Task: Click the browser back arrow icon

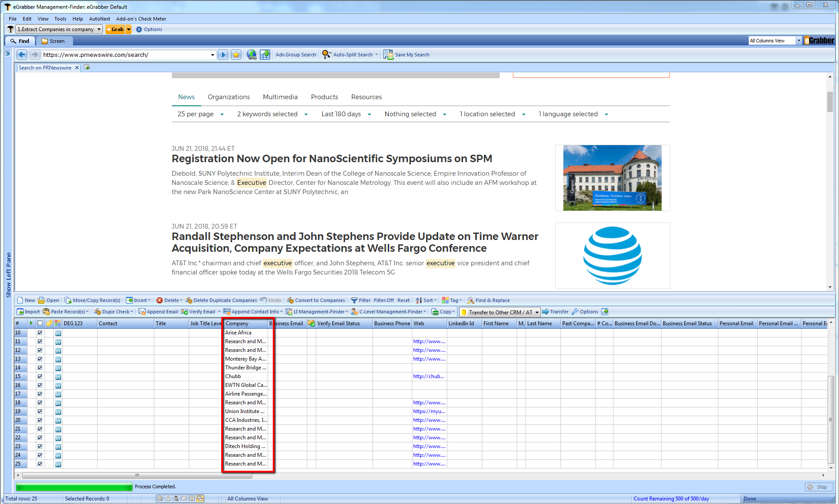Action: (22, 55)
